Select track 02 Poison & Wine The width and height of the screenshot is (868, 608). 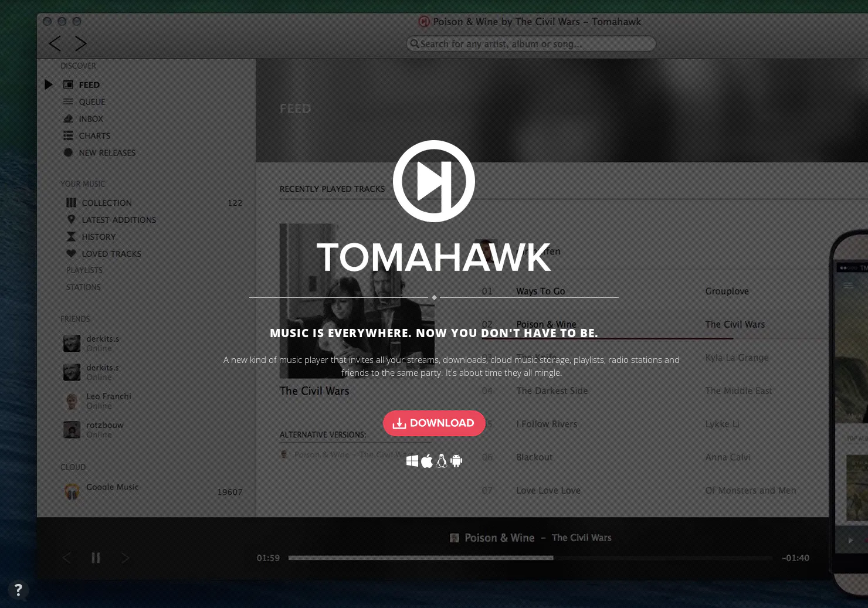546,325
